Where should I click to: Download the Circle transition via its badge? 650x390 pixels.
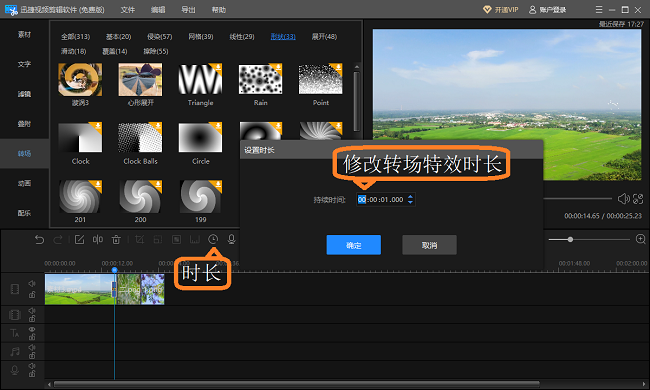[218, 126]
